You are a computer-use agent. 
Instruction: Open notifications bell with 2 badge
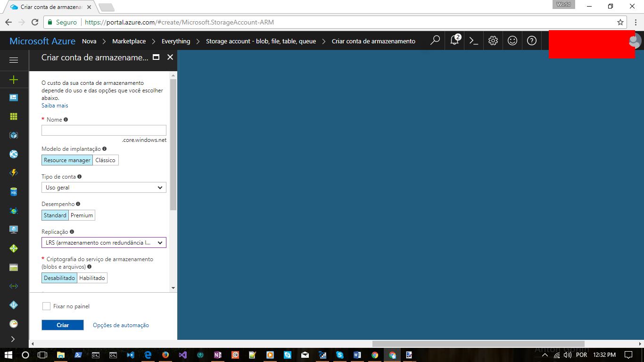tap(455, 40)
